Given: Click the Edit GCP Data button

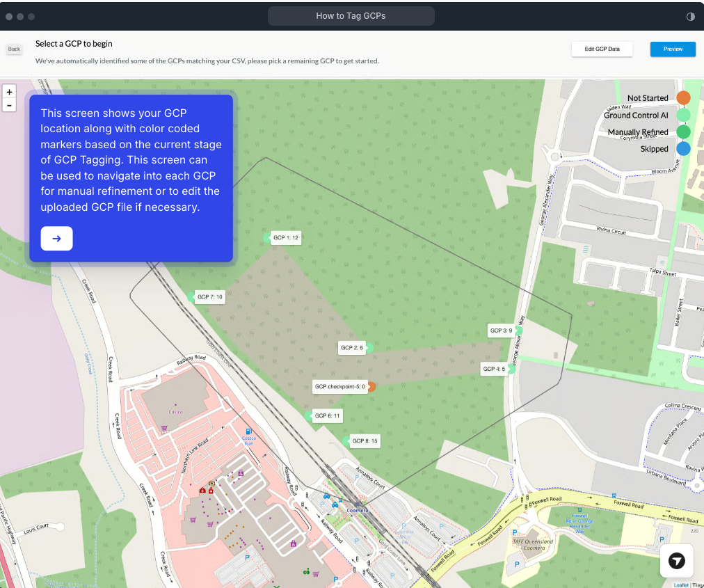Looking at the screenshot, I should point(602,49).
